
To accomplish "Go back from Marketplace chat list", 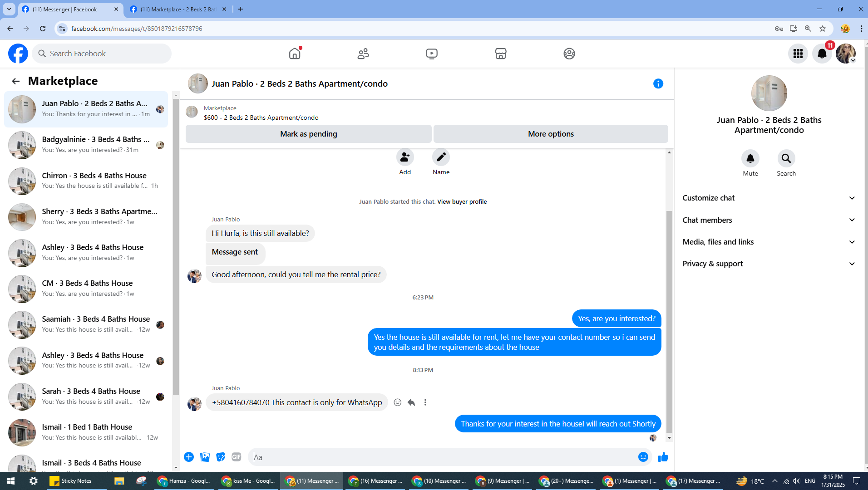I will [x=16, y=81].
